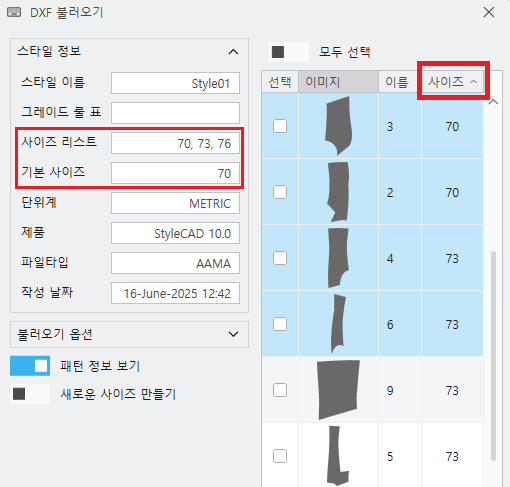
Task: Click the empty 그레이드 룰 표 field
Action: pyautogui.click(x=175, y=113)
